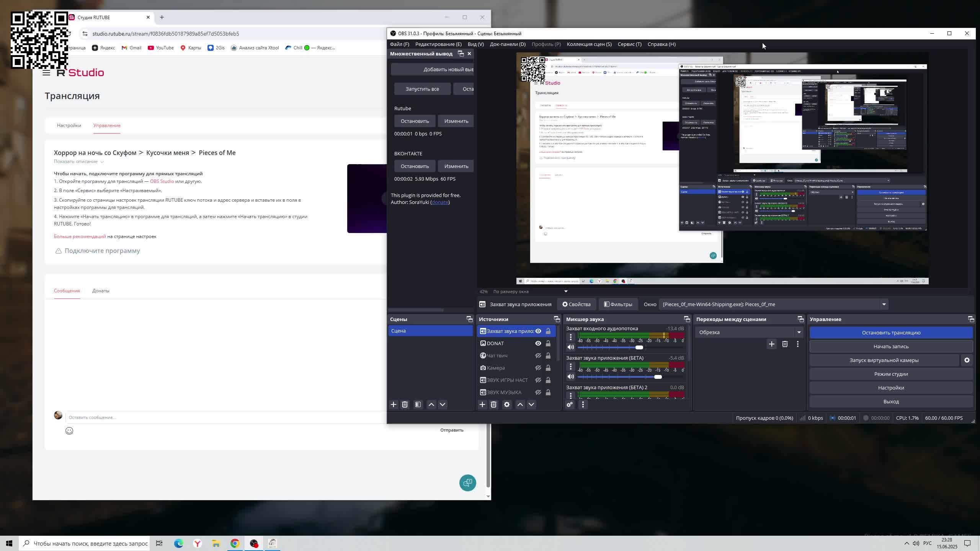Stop the Rutube output stream
Image resolution: width=980 pixels, height=551 pixels.
coord(415,121)
